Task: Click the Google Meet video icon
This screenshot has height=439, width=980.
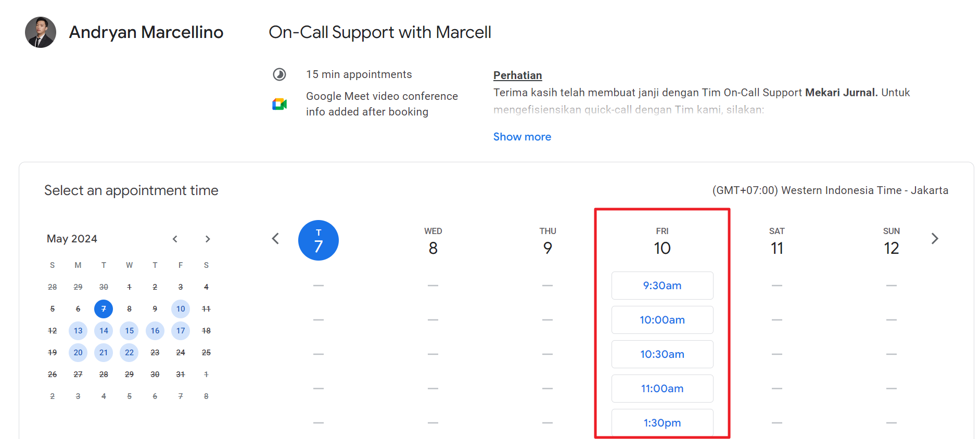Action: [279, 104]
